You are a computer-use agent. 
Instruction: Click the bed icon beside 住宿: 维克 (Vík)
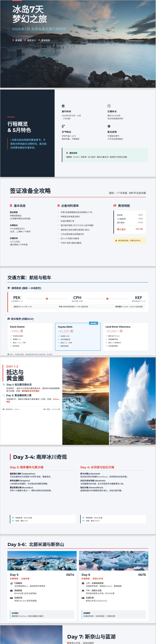(x=13, y=521)
